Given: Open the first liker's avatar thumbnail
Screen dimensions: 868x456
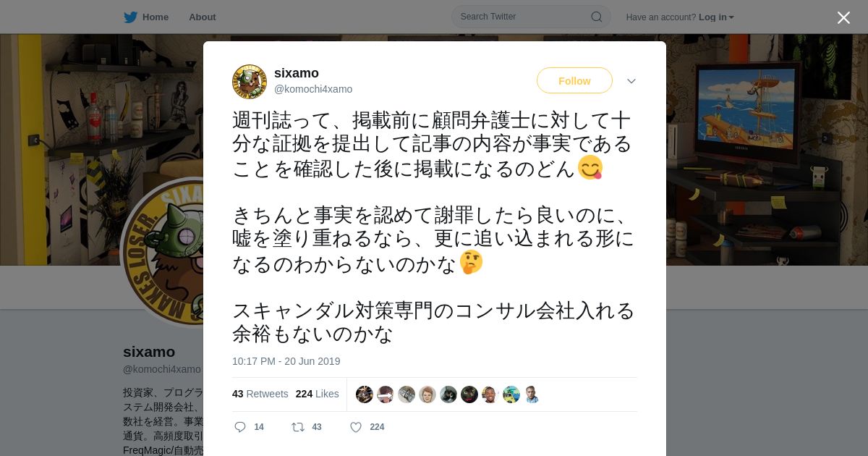Looking at the screenshot, I should pos(365,394).
